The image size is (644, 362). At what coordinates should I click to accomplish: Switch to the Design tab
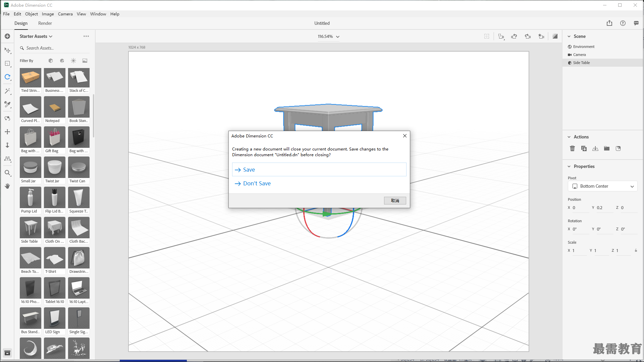(21, 23)
